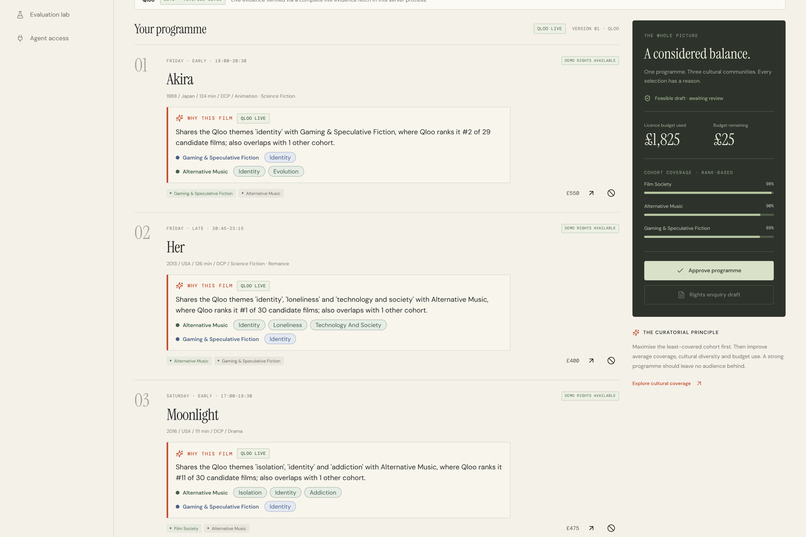The width and height of the screenshot is (806, 537).
Task: Click the 'VERSION 01 · QLOO' label
Action: pos(595,29)
